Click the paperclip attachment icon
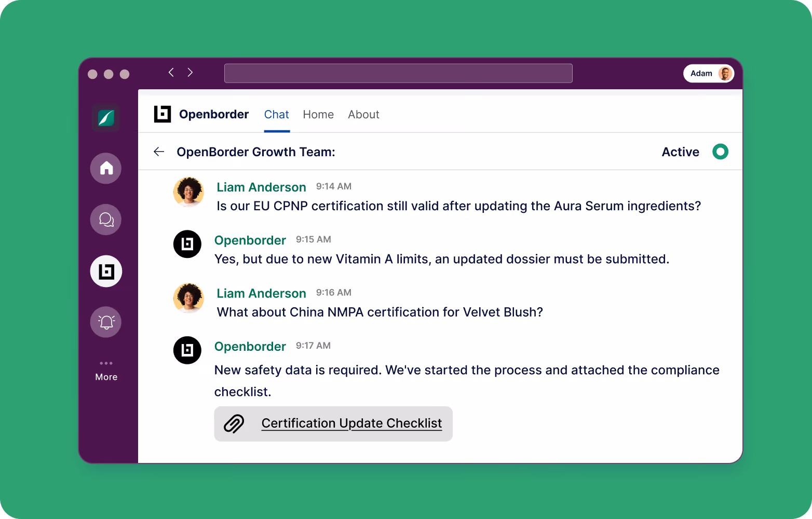 coord(234,424)
